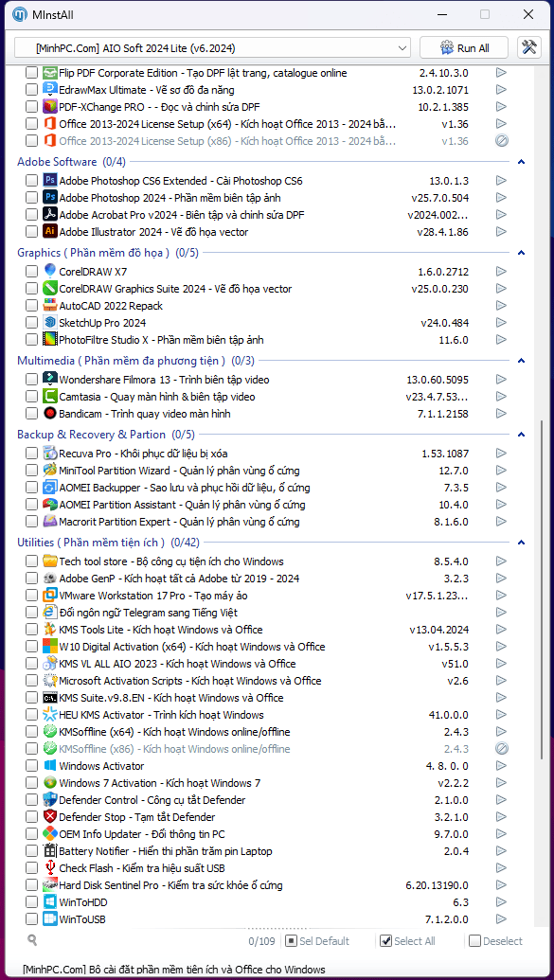Run the MiniTool Partition Wizard play arrow
The width and height of the screenshot is (554, 980).
point(501,470)
